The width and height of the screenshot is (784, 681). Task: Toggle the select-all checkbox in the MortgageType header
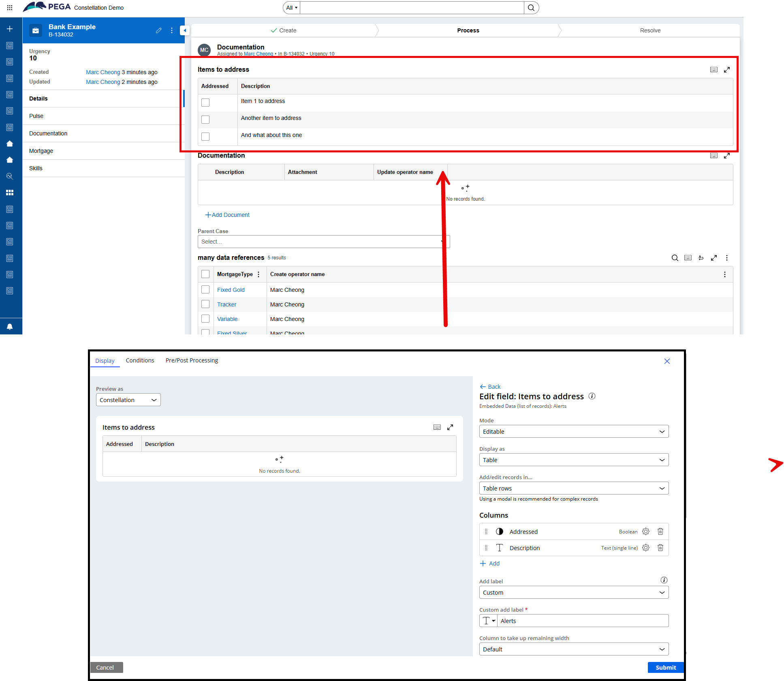point(205,274)
